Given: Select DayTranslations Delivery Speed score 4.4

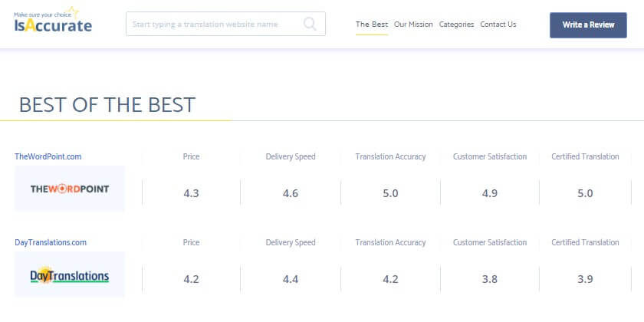Looking at the screenshot, I should (291, 279).
